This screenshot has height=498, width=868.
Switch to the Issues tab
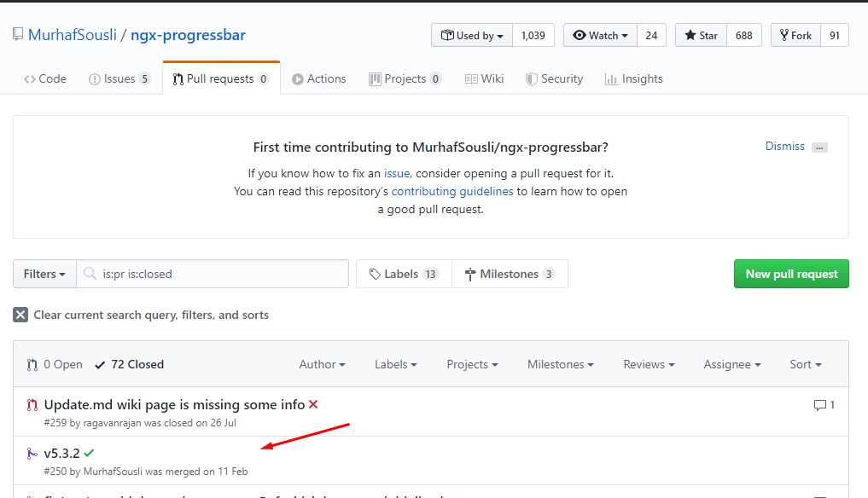119,78
